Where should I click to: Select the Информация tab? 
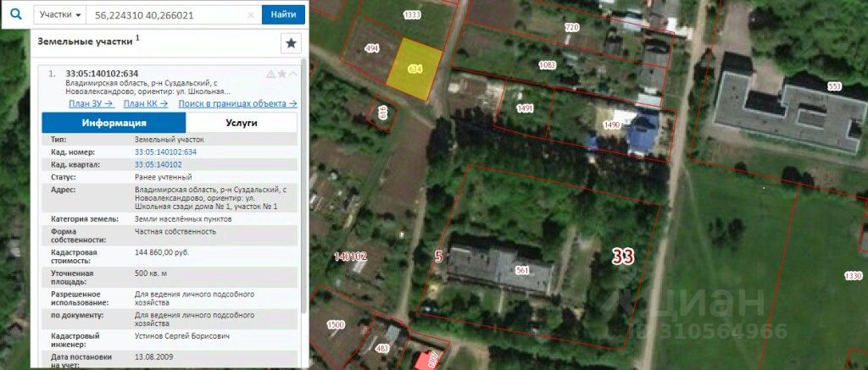click(114, 123)
